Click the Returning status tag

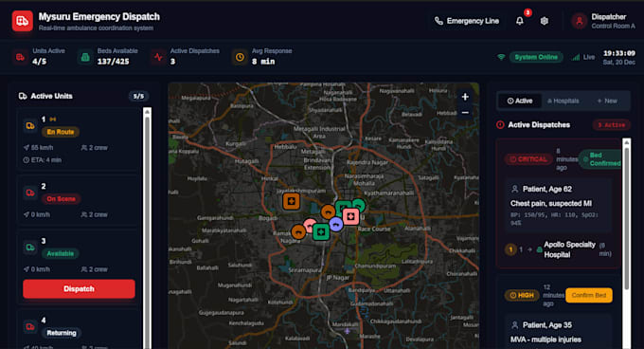click(62, 333)
